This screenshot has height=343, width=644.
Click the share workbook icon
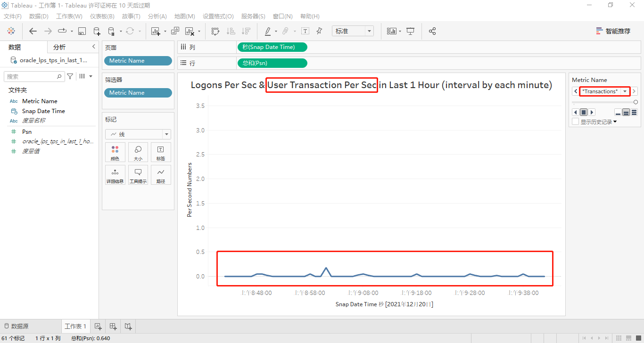tap(432, 31)
